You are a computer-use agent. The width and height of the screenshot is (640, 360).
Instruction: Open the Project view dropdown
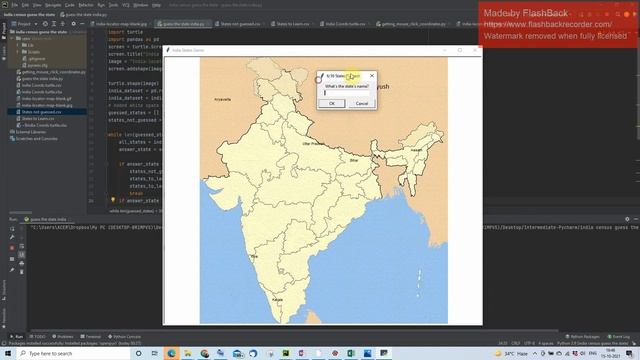pos(24,24)
